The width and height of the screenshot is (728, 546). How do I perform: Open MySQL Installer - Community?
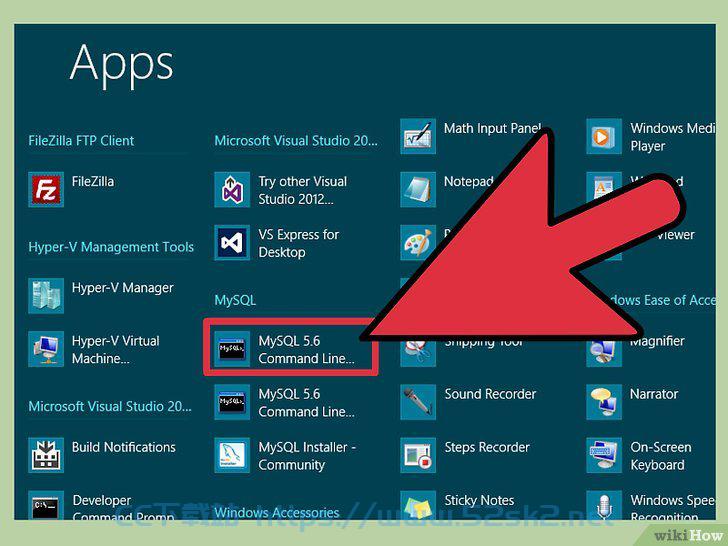(285, 455)
